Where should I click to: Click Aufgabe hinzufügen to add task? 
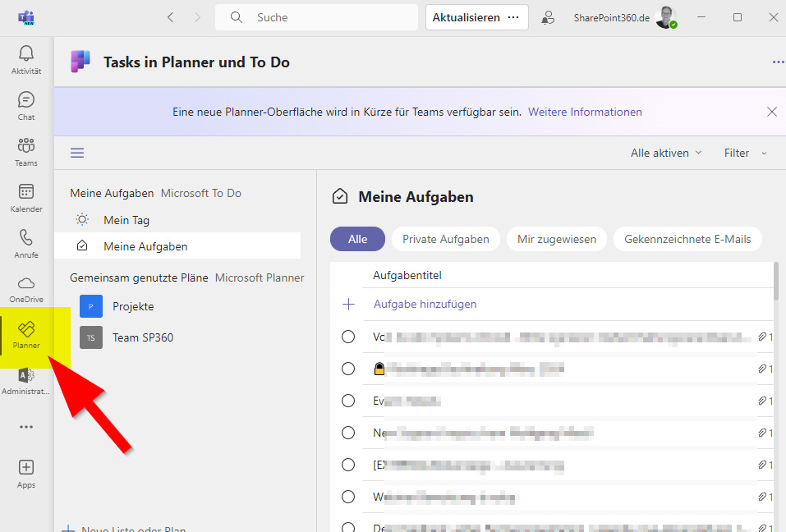point(425,304)
